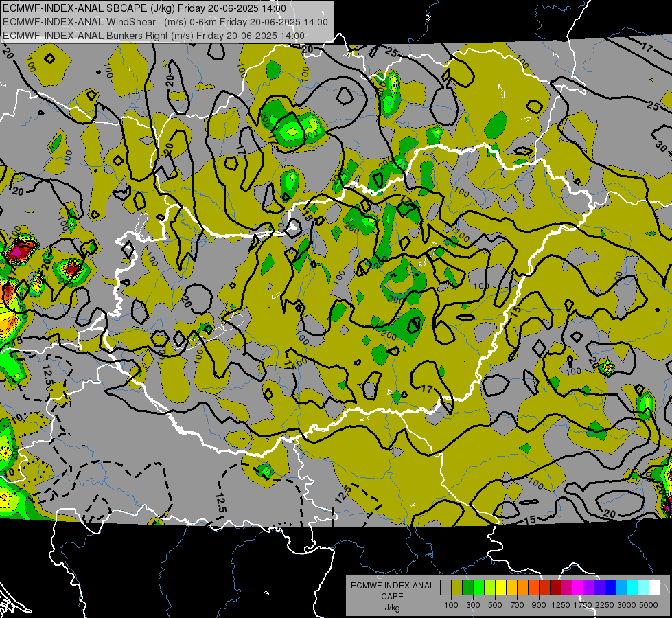Click the legend scale value 3000
The width and height of the screenshot is (672, 618).
click(627, 605)
